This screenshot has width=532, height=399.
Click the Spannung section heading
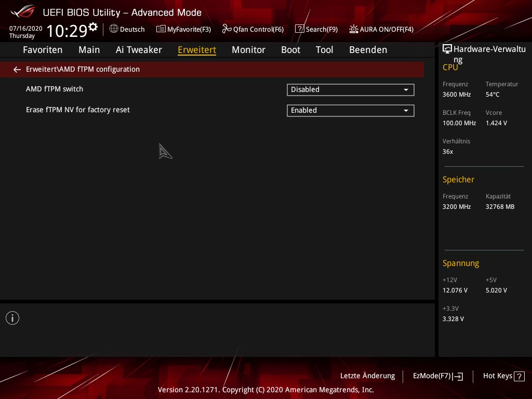tap(460, 263)
